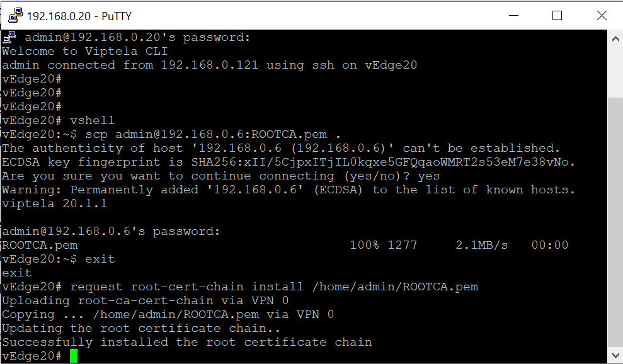Viewport: 623px width, 364px height.
Task: Click the "vshell" command text
Action: [x=93, y=120]
